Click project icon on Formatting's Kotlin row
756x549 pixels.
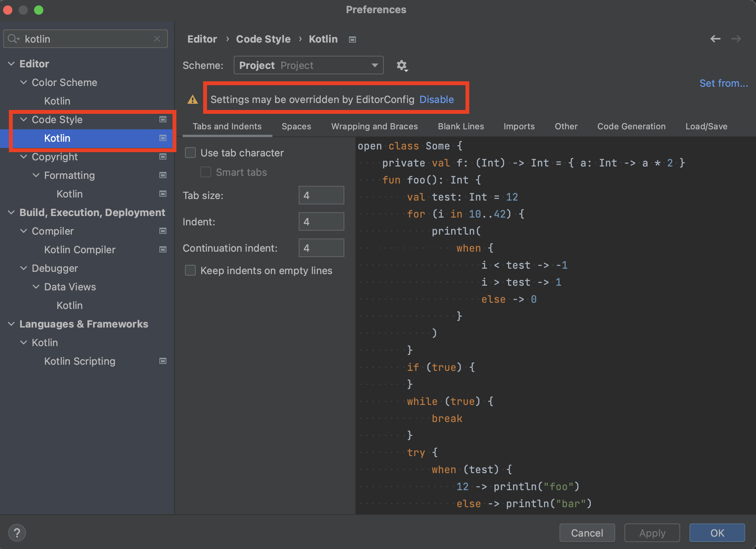tap(163, 194)
